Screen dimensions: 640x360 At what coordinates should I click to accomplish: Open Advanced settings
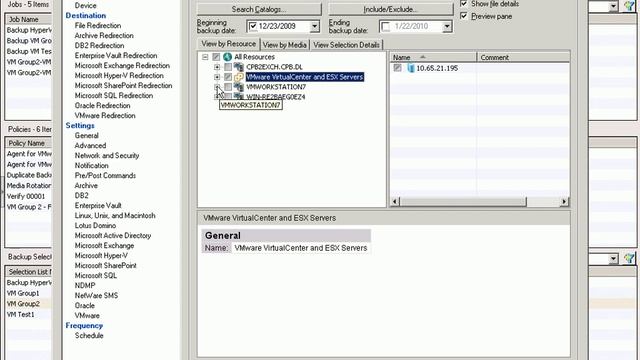tap(90, 145)
